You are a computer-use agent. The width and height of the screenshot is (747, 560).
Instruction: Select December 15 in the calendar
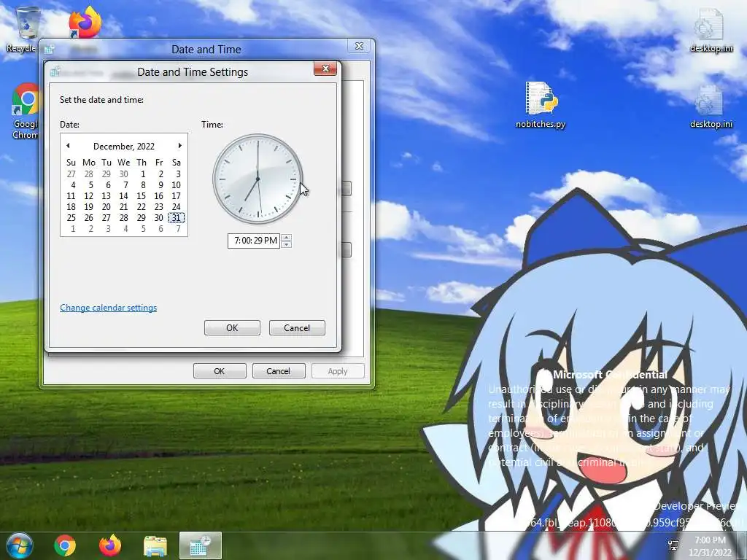pyautogui.click(x=141, y=195)
